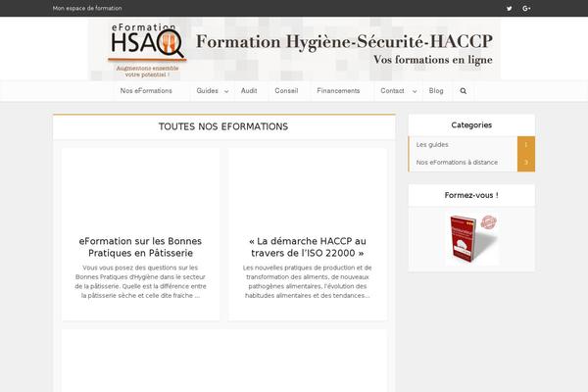
Task: Click the Formation Hygiène-Sécurité-HACCP banner title
Action: coord(344,41)
